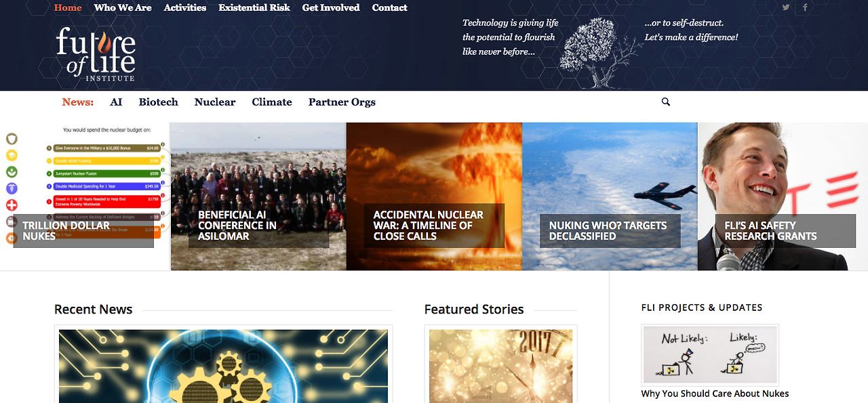868x403 pixels.
Task: Open FLI's AI Safety Research Grants tile
Action: pos(783,196)
